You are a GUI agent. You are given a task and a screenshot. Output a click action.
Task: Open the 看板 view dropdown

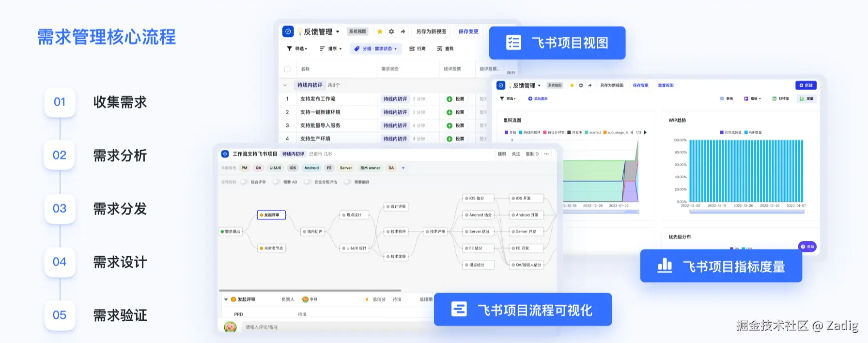pos(753,98)
